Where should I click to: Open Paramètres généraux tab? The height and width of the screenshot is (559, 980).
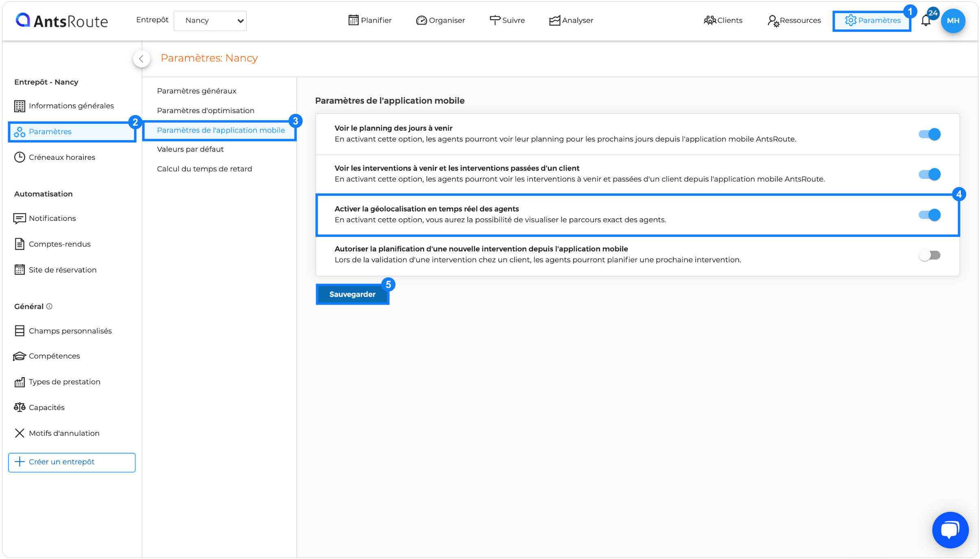tap(196, 91)
